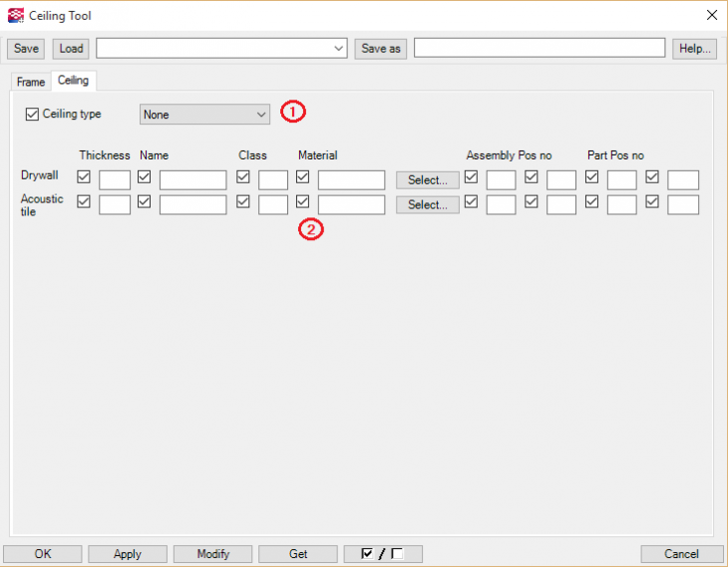This screenshot has width=728, height=567.
Task: Click the Load button
Action: (x=71, y=48)
